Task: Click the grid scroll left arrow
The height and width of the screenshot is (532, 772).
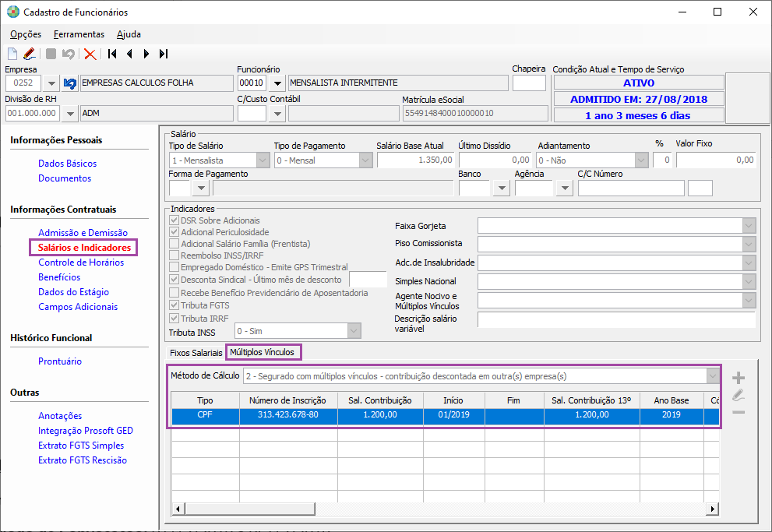Action: click(178, 509)
